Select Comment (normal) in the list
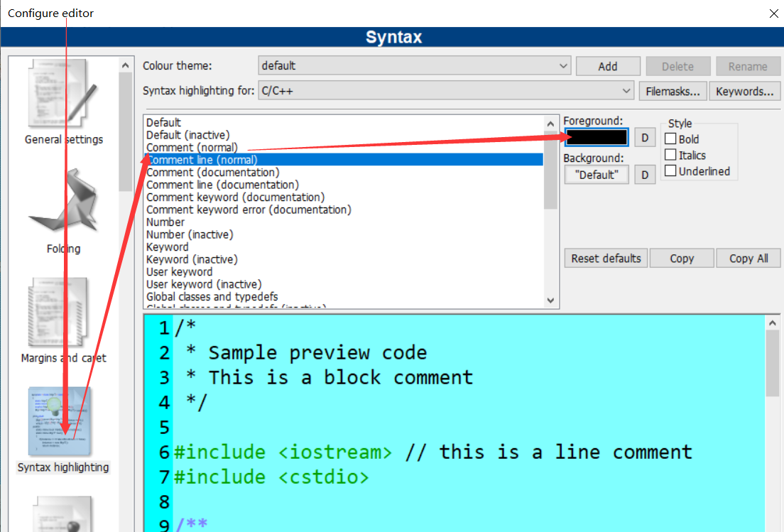Viewport: 784px width, 532px height. [x=344, y=148]
